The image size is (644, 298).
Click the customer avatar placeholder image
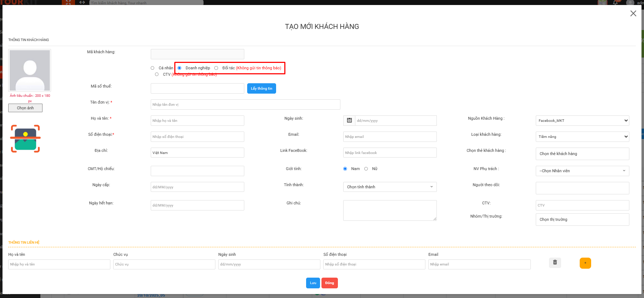[30, 70]
